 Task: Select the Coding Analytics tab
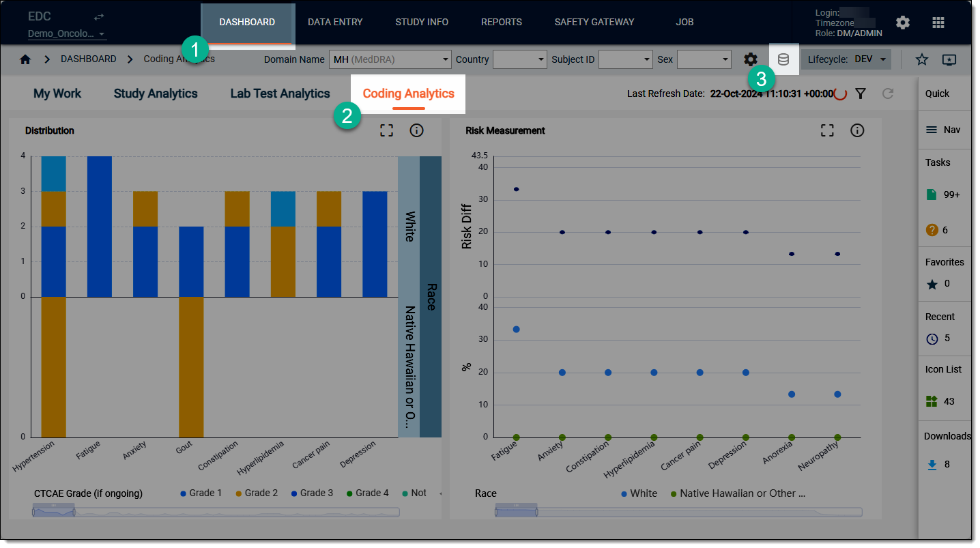408,93
